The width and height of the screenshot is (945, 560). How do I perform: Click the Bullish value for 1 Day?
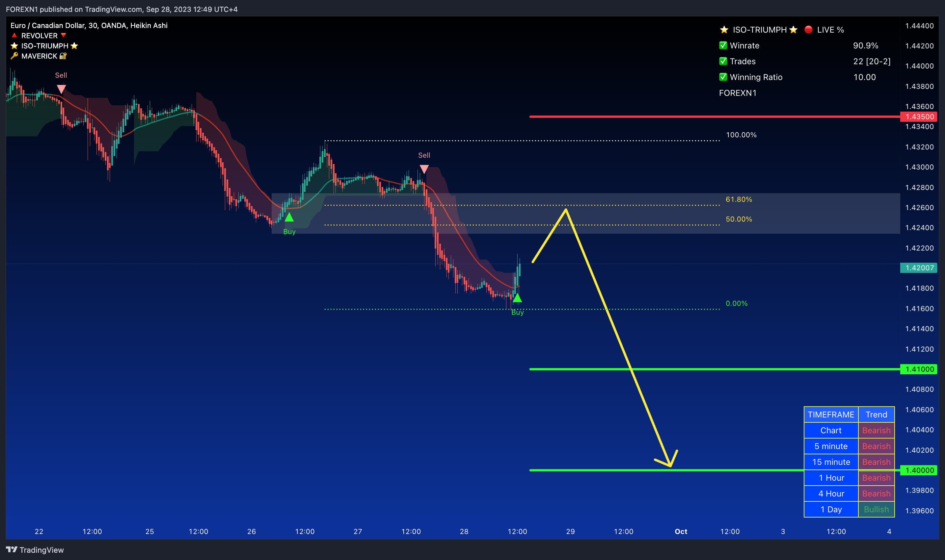click(x=876, y=509)
